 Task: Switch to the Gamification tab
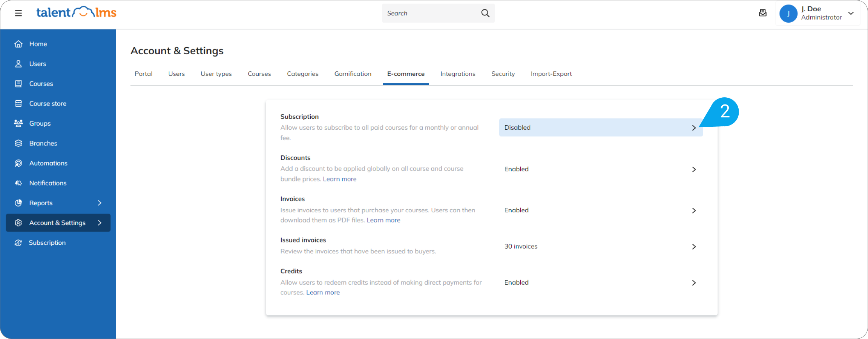pos(353,74)
